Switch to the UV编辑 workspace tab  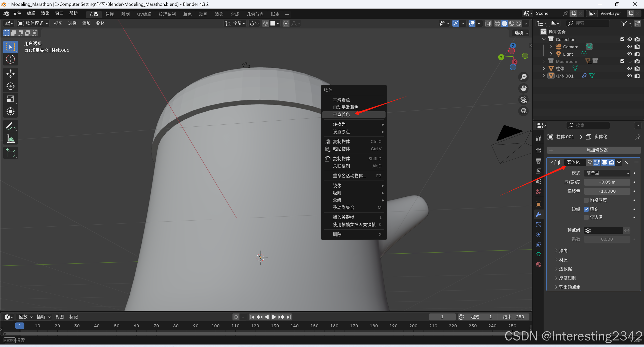144,14
